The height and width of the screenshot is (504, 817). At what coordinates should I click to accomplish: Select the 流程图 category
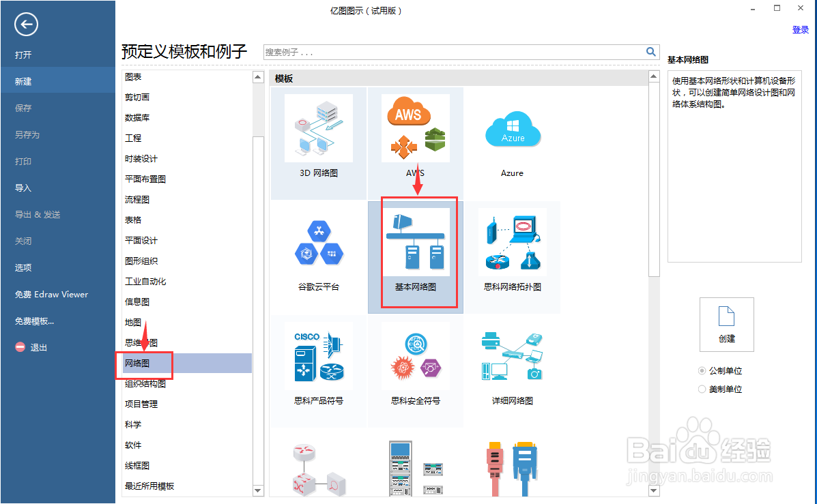coord(137,199)
